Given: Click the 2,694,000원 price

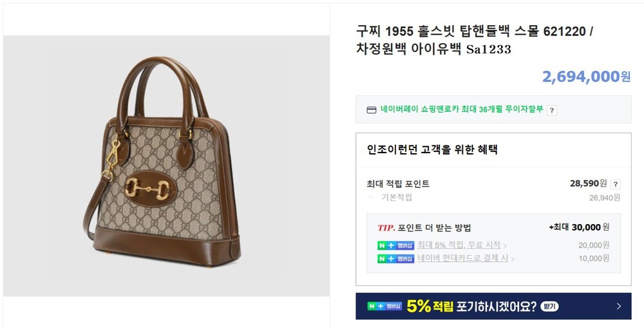Looking at the screenshot, I should coord(586,77).
